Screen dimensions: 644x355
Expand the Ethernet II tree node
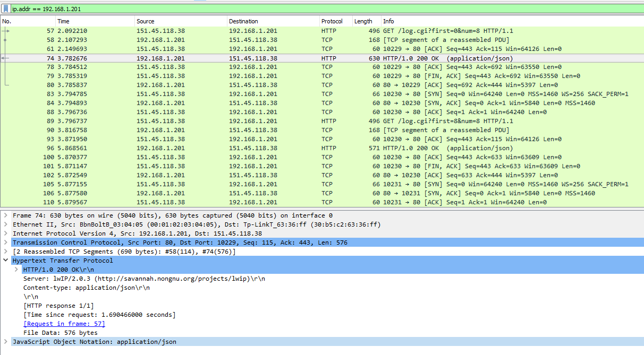(6, 224)
